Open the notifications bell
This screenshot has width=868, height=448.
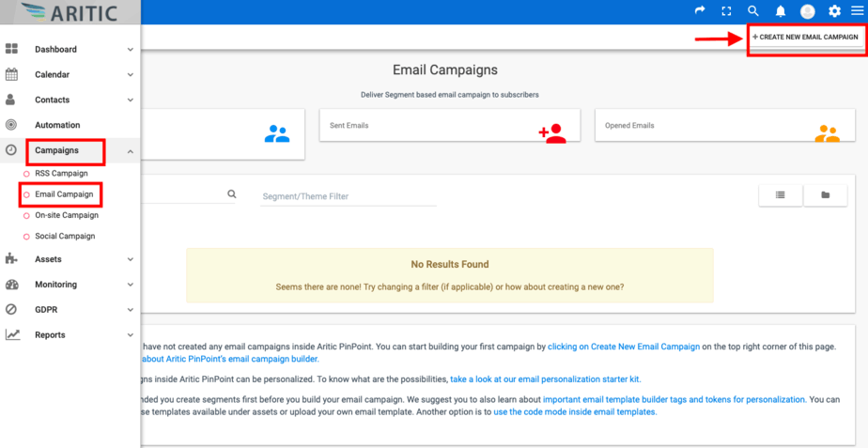tap(781, 11)
